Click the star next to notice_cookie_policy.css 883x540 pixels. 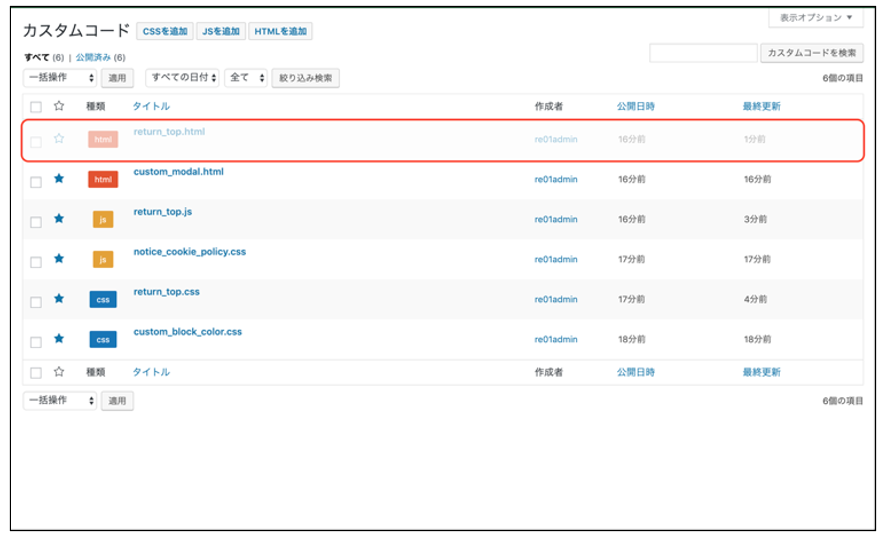59,258
